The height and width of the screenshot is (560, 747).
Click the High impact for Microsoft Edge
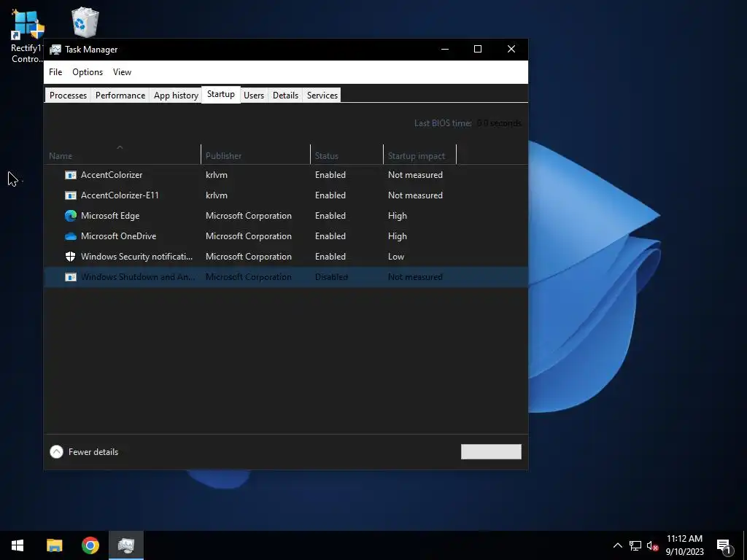(398, 216)
